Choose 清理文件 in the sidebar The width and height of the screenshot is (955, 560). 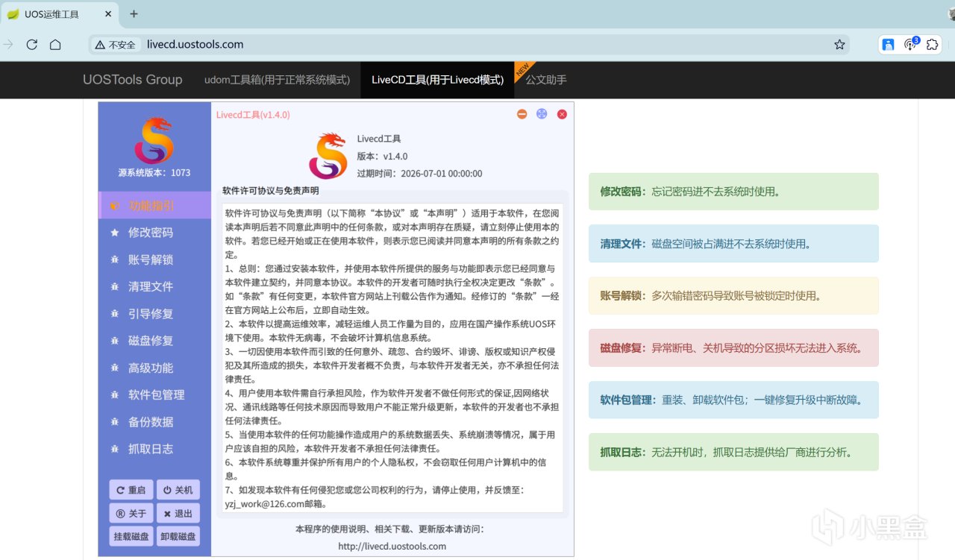pyautogui.click(x=154, y=286)
